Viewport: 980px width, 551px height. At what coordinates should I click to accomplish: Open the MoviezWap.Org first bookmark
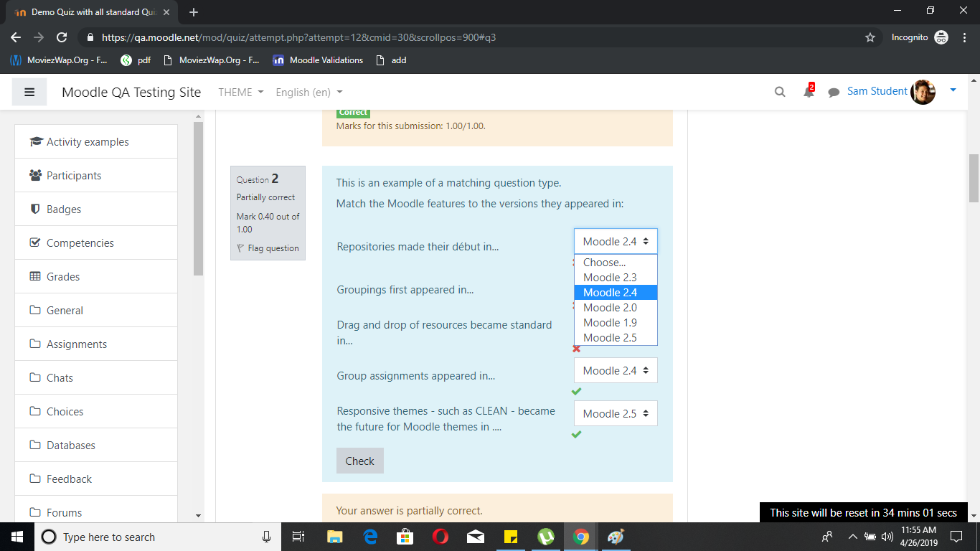click(x=60, y=60)
